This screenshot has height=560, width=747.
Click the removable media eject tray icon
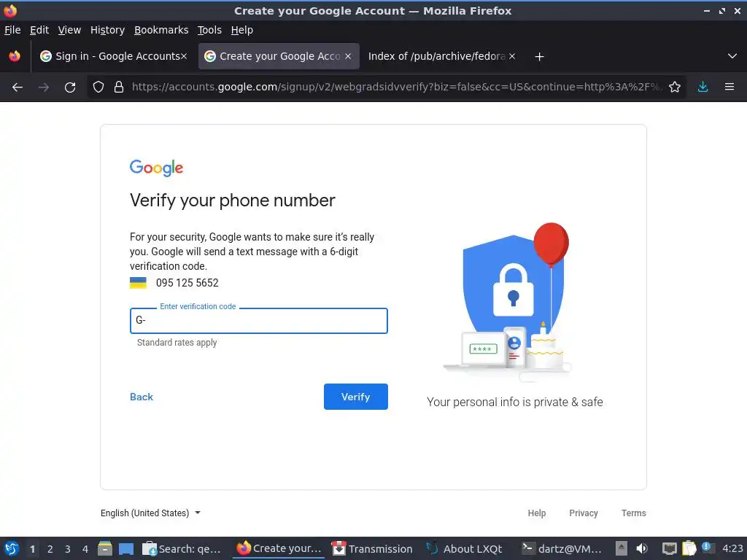pos(622,548)
